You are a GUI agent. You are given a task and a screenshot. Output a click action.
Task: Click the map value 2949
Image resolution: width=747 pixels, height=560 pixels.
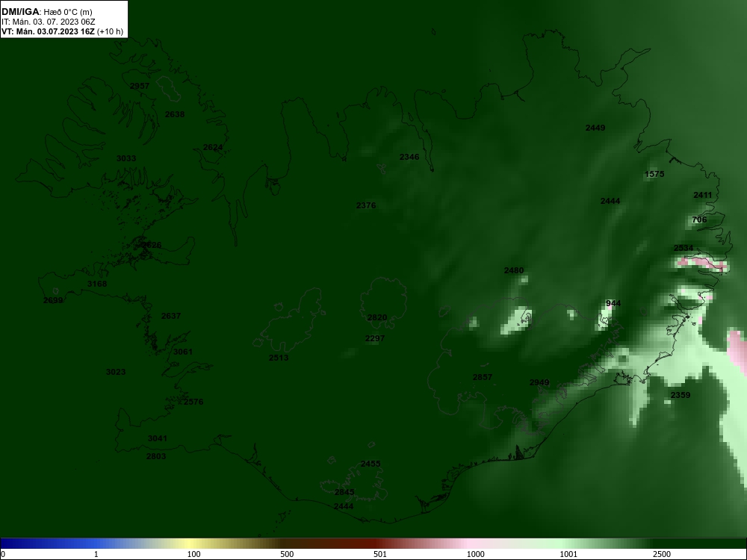539,382
